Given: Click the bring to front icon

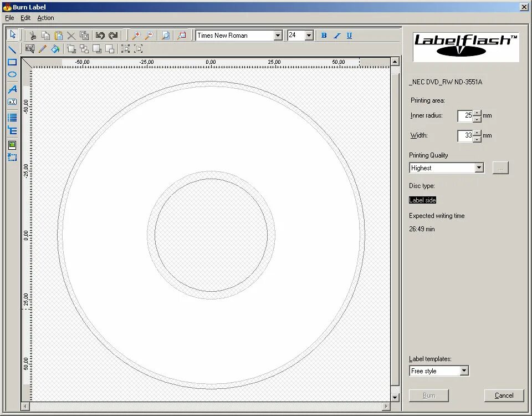Looking at the screenshot, I should click(71, 49).
